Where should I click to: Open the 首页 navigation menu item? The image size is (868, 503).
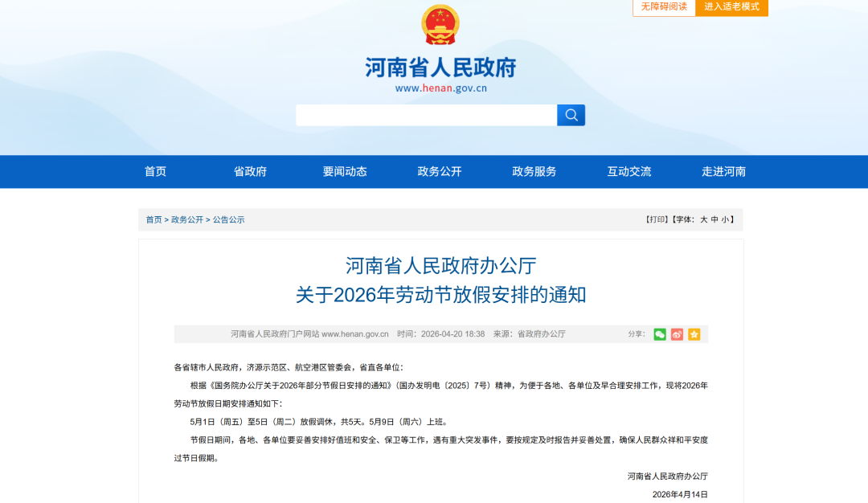pos(155,171)
